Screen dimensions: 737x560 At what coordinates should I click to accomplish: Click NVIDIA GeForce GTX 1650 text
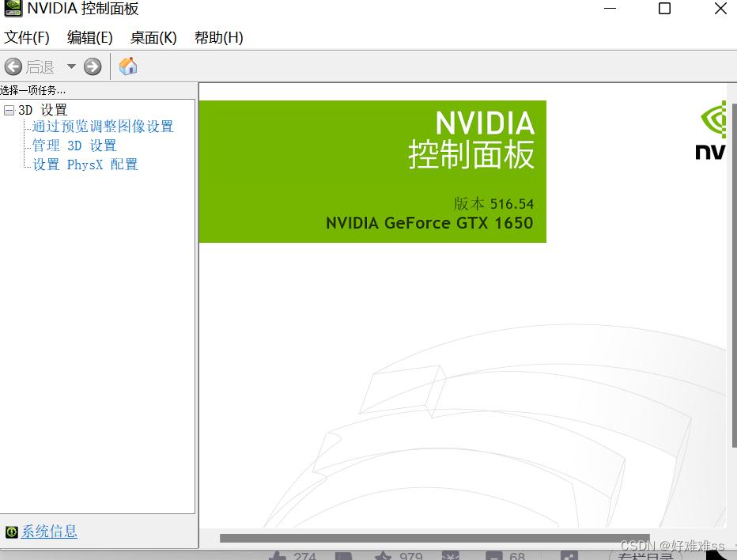429,223
